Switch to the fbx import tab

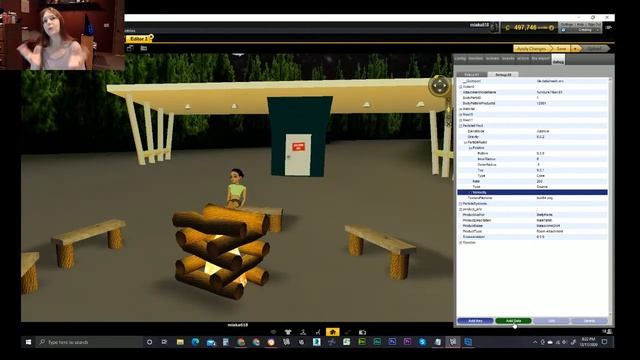[540, 58]
